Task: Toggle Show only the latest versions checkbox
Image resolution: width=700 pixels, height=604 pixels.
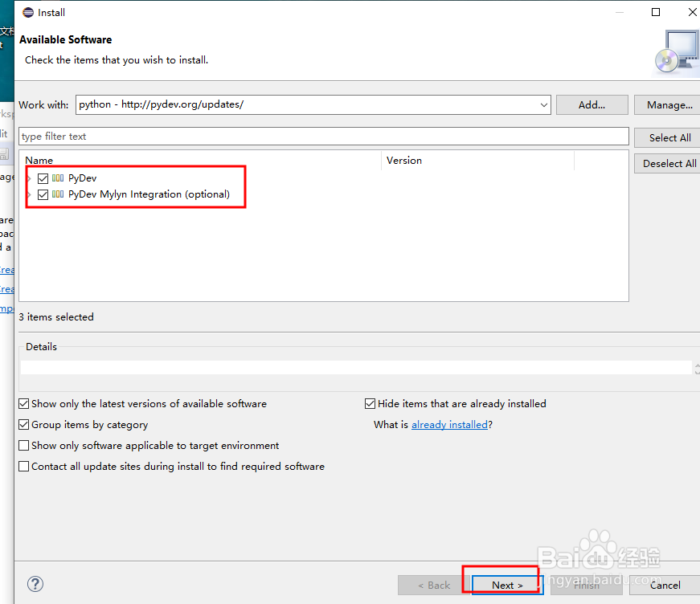Action: tap(23, 404)
